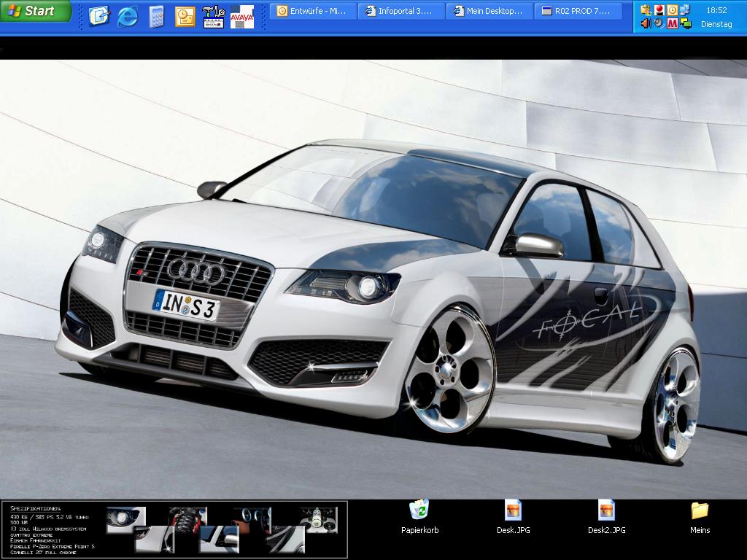
Task: Open the Start menu
Action: (34, 11)
